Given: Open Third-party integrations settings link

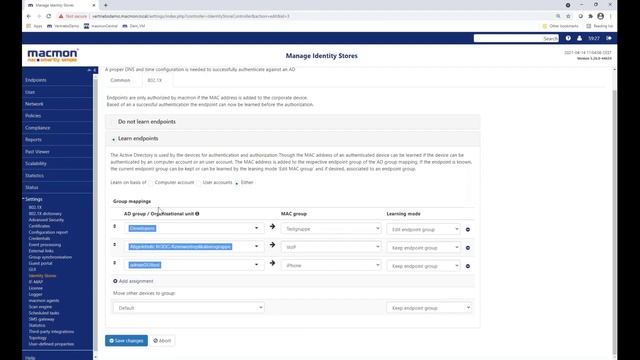Looking at the screenshot, I should click(x=51, y=332).
